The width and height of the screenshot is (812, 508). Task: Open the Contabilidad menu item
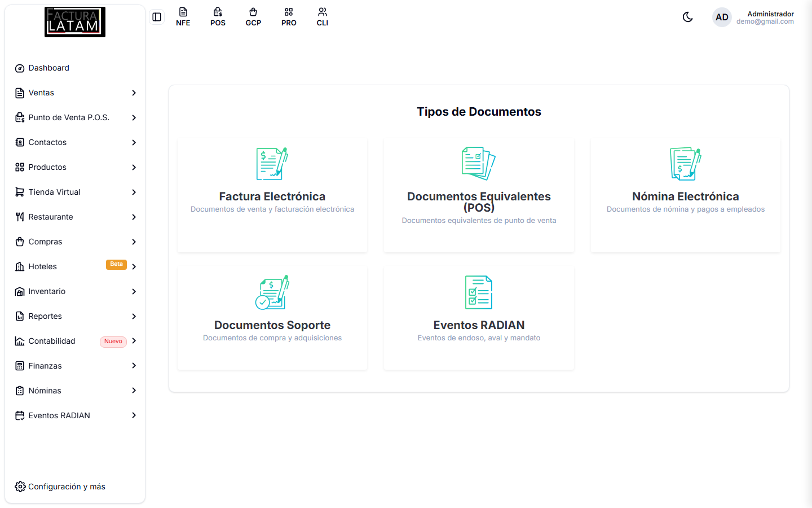pyautogui.click(x=76, y=341)
